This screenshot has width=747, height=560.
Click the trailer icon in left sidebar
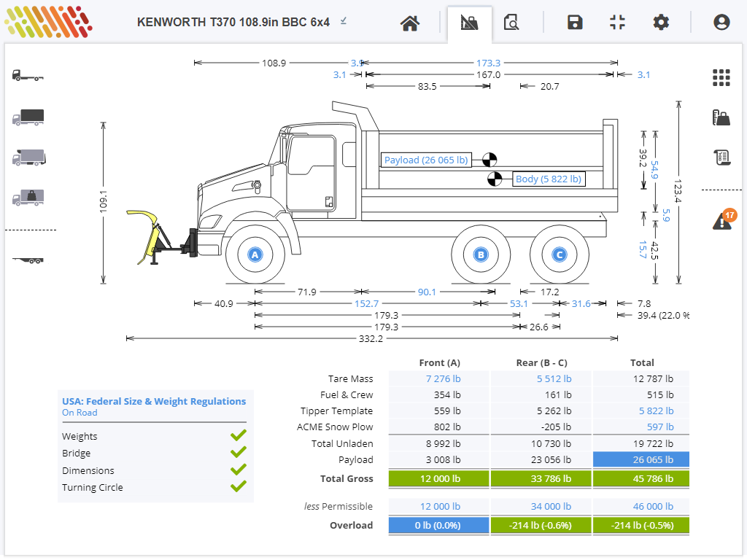click(28, 259)
